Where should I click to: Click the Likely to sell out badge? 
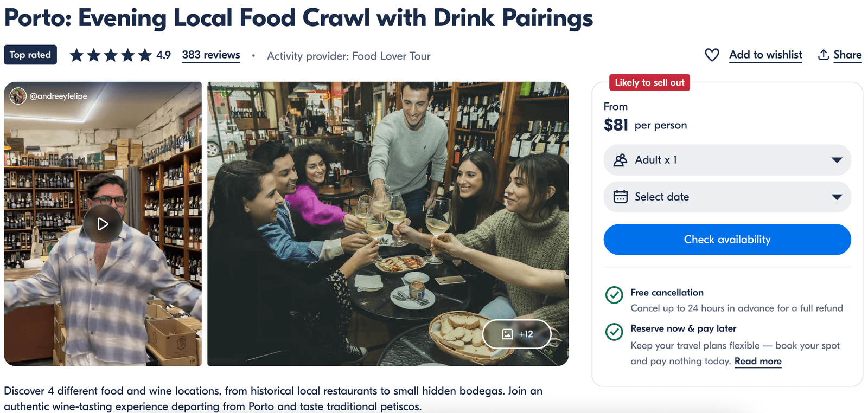click(x=649, y=82)
